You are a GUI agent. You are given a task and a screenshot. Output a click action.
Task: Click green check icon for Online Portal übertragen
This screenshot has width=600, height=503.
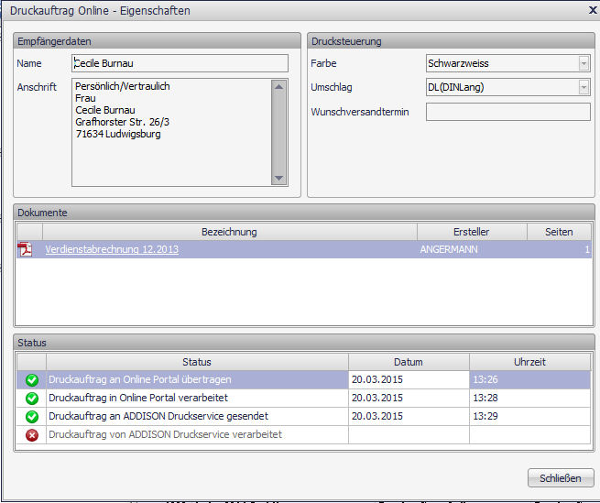pyautogui.click(x=32, y=380)
